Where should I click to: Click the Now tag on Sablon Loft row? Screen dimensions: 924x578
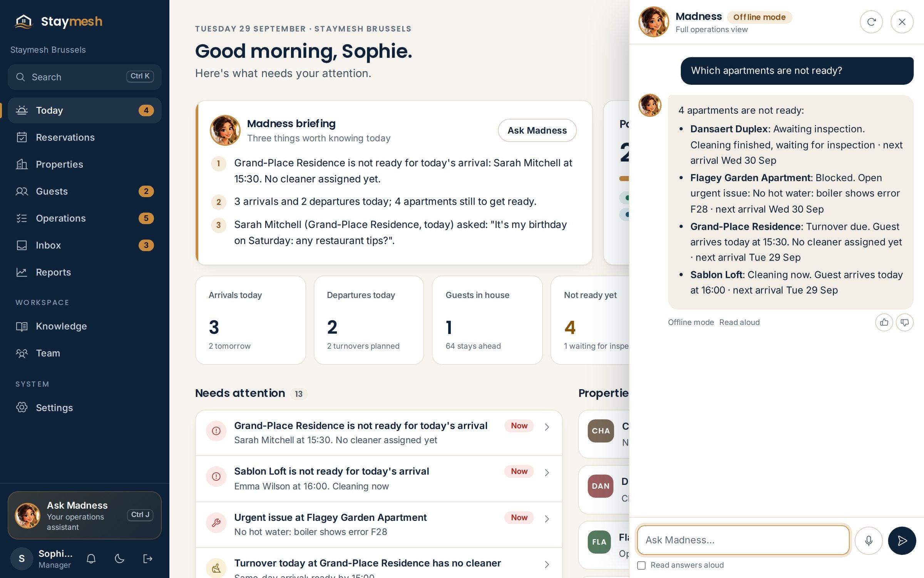pyautogui.click(x=519, y=471)
